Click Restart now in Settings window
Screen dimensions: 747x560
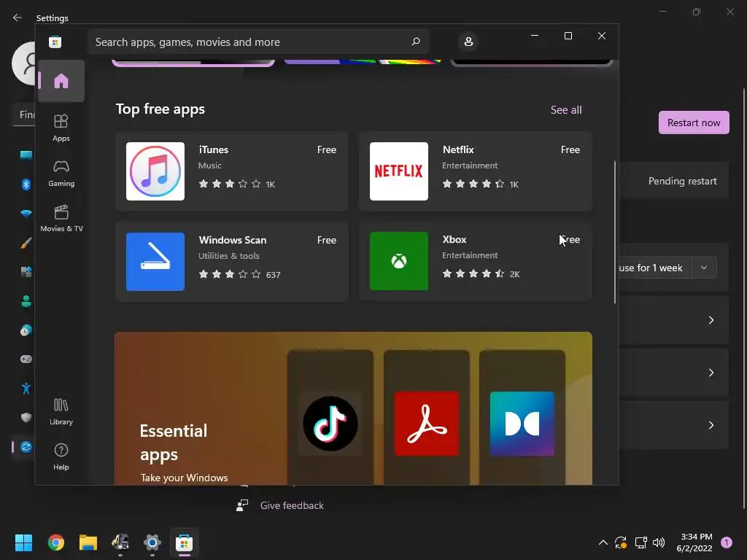(x=694, y=122)
